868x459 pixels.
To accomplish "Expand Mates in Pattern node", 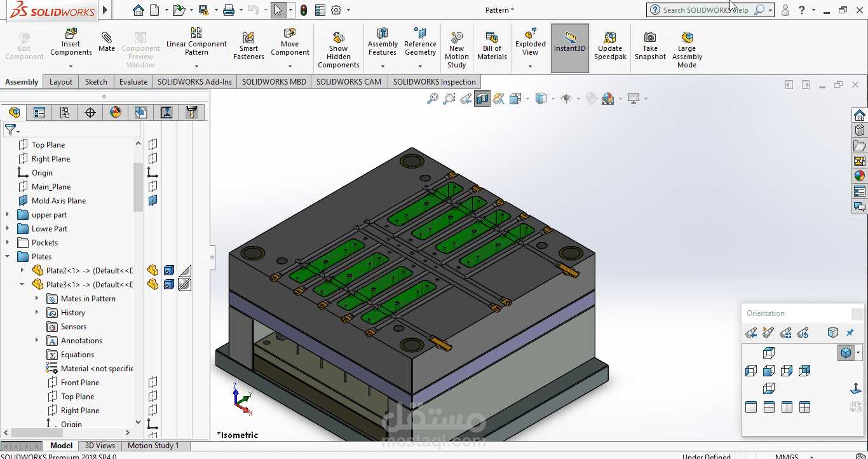I will pyautogui.click(x=37, y=299).
